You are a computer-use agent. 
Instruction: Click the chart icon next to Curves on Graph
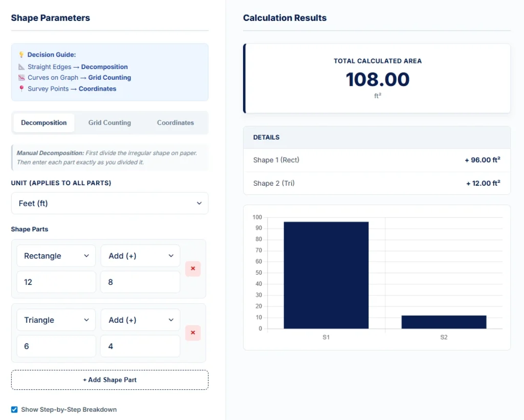[x=21, y=78]
